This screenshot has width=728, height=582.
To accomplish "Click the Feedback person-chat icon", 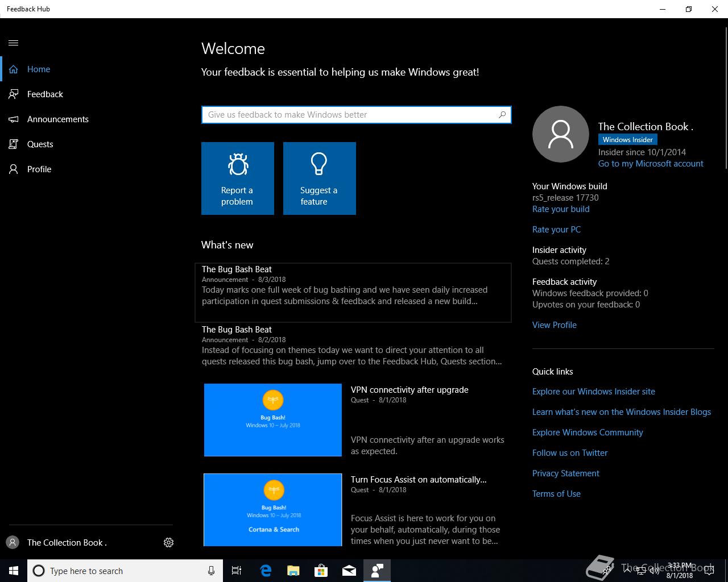I will 14,94.
